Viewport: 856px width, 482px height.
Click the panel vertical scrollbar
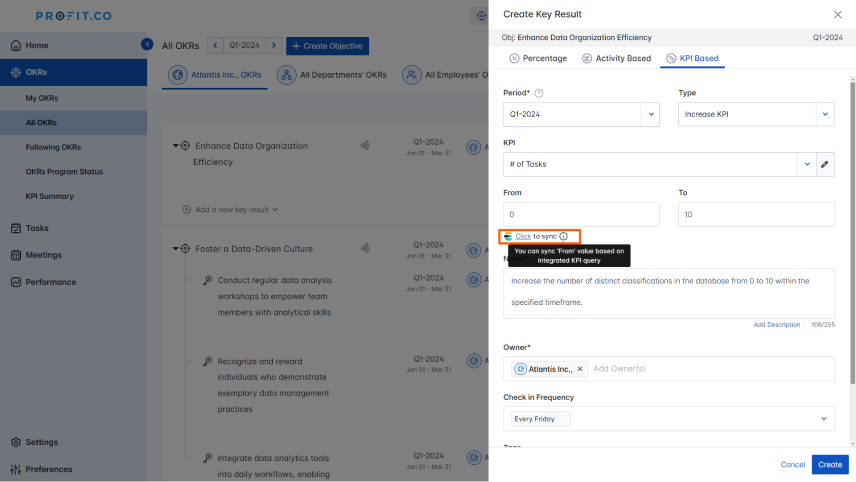[852, 235]
